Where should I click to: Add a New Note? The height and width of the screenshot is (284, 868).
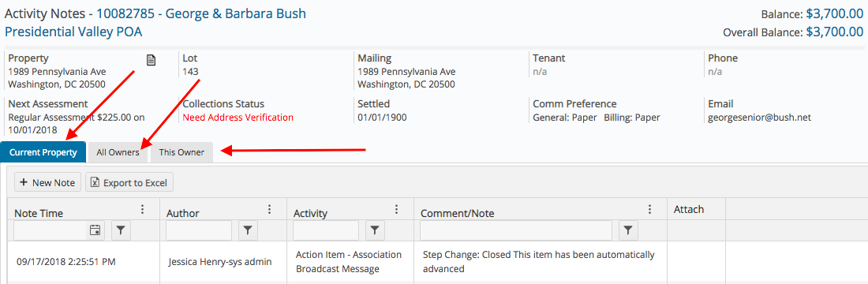(x=47, y=182)
